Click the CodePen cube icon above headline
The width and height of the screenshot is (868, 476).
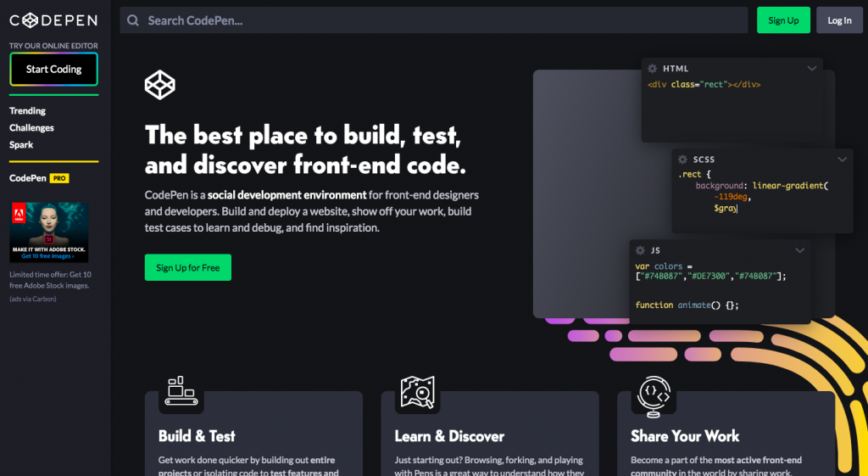(x=159, y=85)
